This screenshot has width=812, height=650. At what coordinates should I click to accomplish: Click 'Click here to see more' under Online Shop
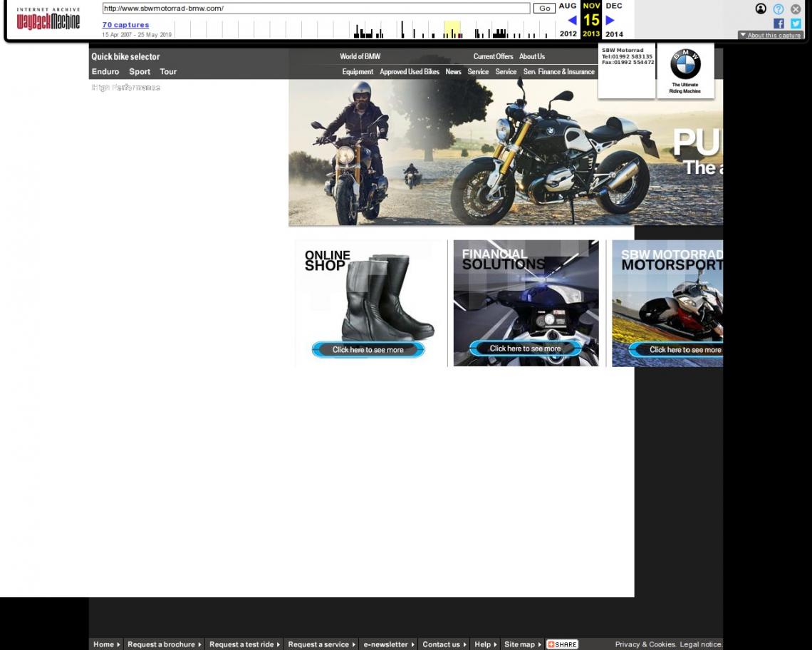[368, 350]
